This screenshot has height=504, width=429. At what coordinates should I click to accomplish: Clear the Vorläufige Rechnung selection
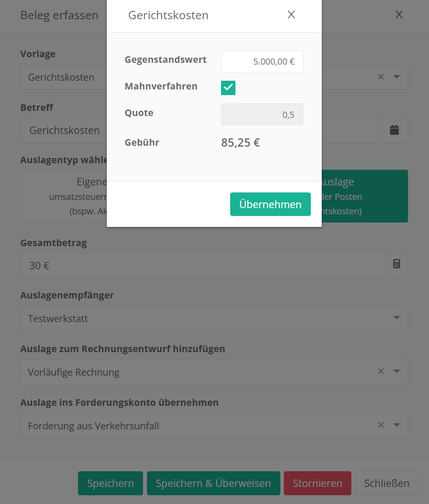point(381,371)
